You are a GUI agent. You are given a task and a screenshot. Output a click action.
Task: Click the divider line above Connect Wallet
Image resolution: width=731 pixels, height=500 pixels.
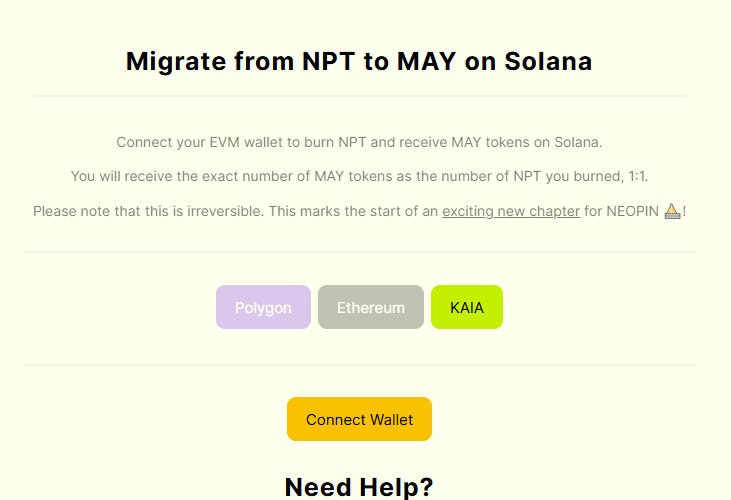tap(360, 365)
